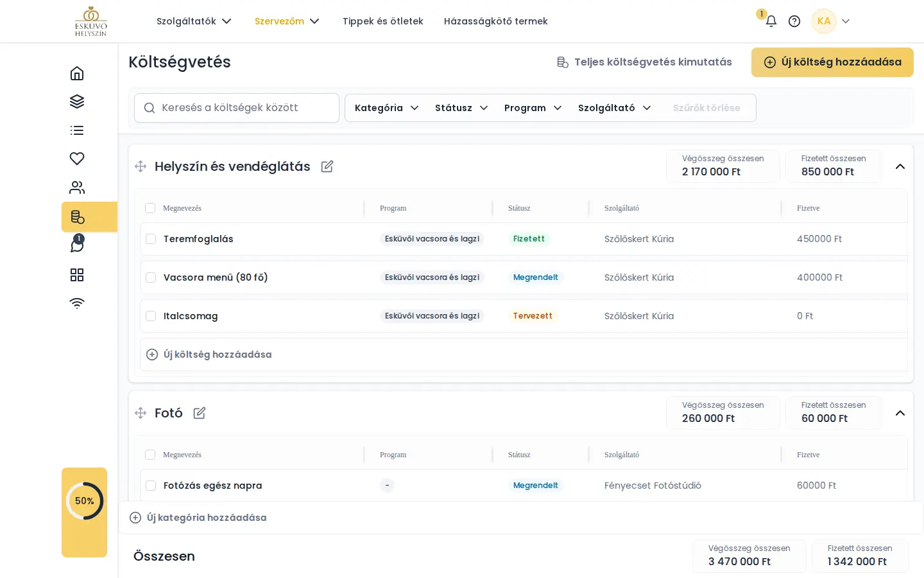The height and width of the screenshot is (578, 924).
Task: Go to Házasságkötő termek
Action: pos(496,21)
